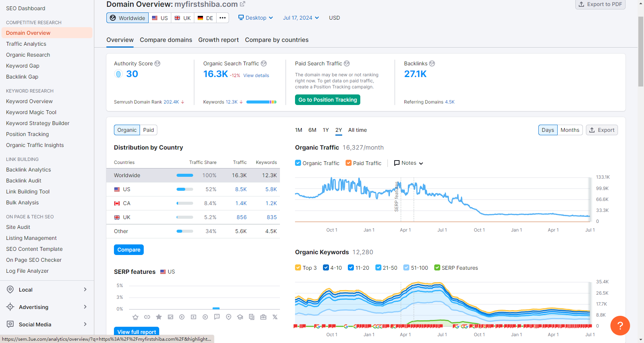Click the SERP crown (featured snippet) icon
Screen dimensions: 644x343
point(135,317)
